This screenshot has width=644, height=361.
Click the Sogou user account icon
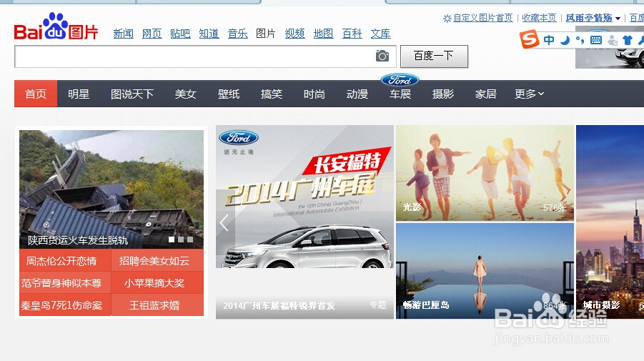pyautogui.click(x=613, y=40)
